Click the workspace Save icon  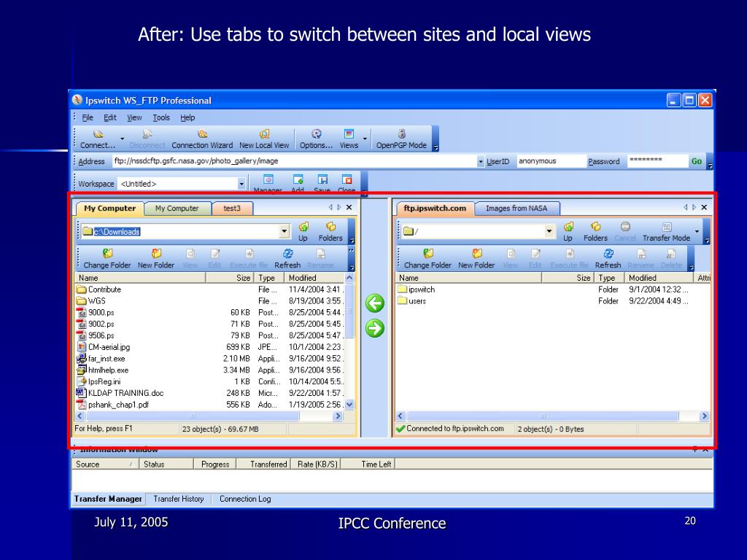click(322, 183)
